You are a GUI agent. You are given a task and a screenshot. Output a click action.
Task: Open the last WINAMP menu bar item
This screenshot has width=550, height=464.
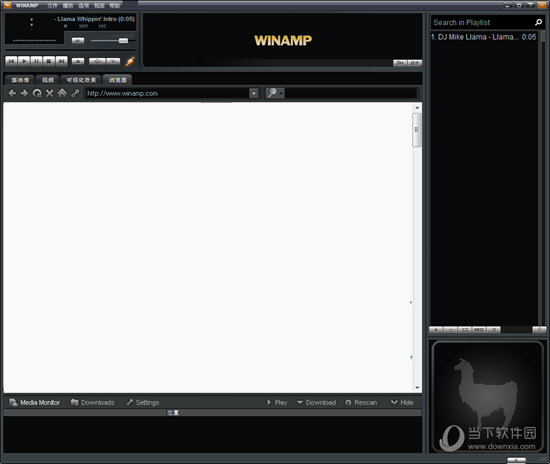[115, 5]
